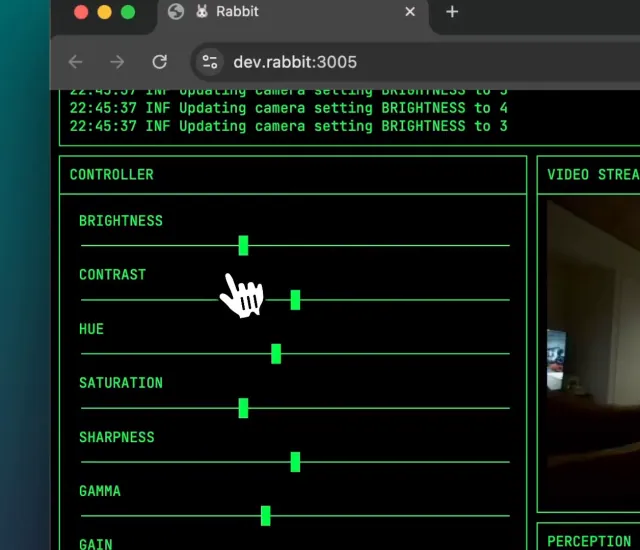The height and width of the screenshot is (550, 640).
Task: Click the VIDEO STREAM panel header
Action: click(589, 175)
